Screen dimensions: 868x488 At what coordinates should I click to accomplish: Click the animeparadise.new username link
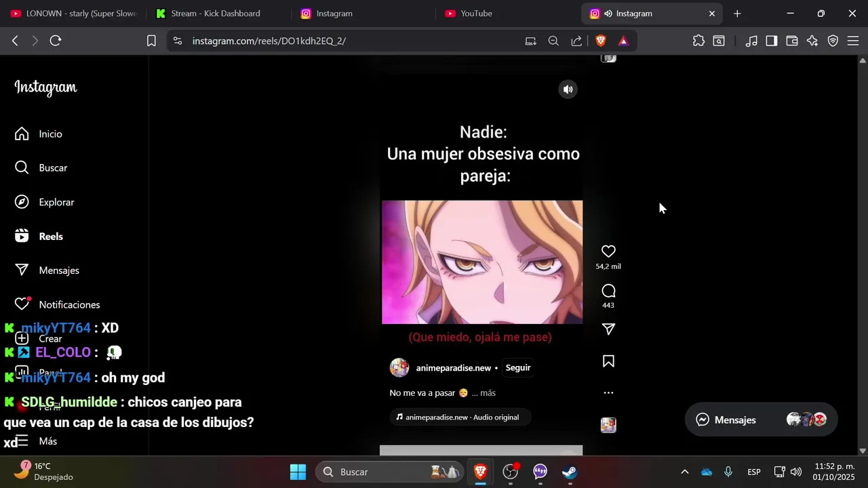pos(453,368)
